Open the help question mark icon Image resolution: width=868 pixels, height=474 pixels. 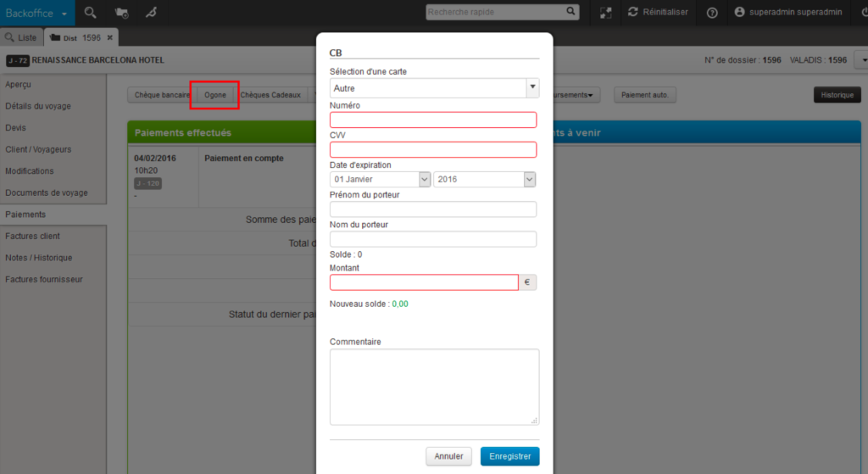tap(712, 13)
